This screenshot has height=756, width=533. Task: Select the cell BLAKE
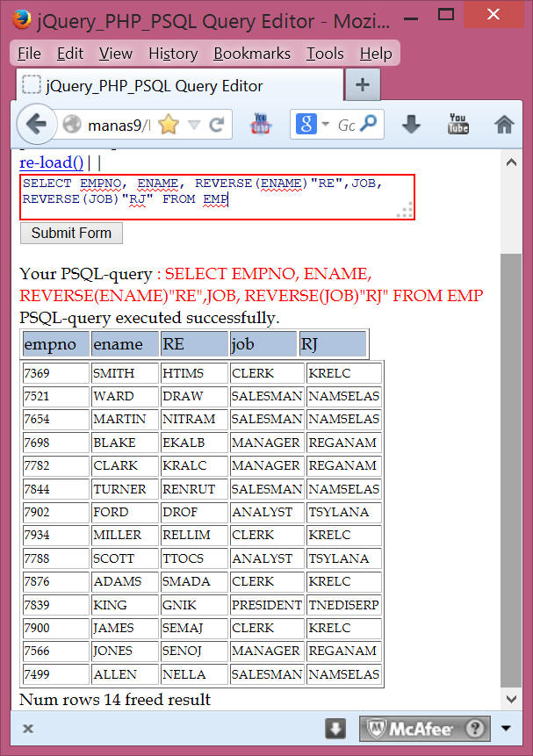[x=125, y=443]
